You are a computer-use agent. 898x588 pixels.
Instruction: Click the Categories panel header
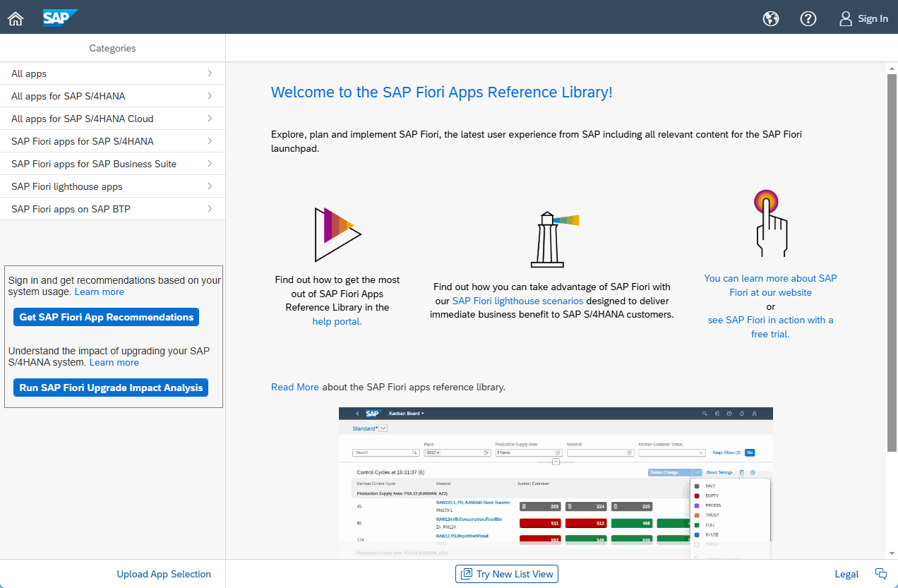[x=112, y=48]
